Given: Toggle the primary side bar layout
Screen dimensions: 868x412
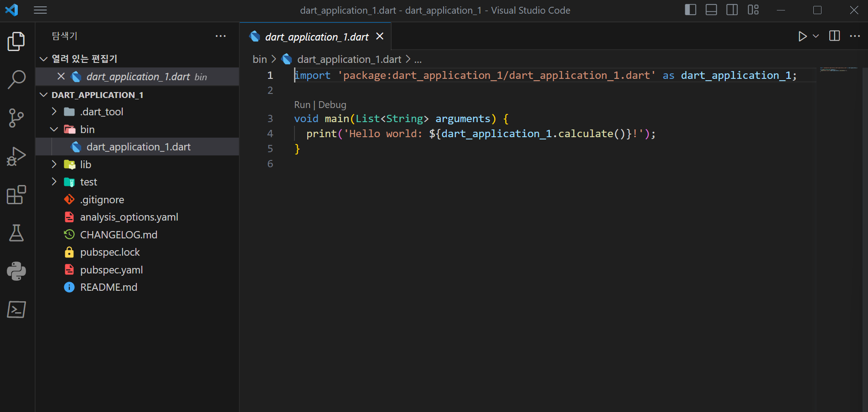Looking at the screenshot, I should tap(691, 10).
